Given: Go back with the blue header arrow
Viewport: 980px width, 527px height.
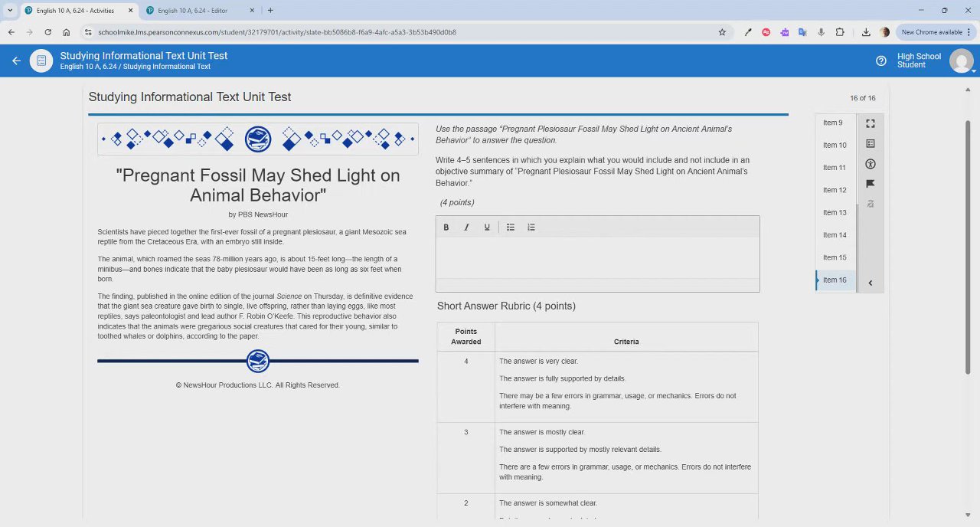Looking at the screenshot, I should click(16, 61).
